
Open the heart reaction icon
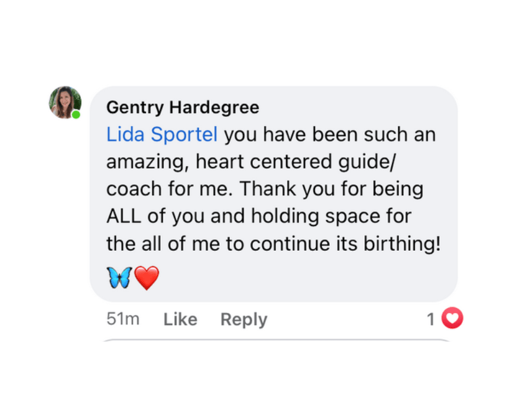click(x=453, y=319)
